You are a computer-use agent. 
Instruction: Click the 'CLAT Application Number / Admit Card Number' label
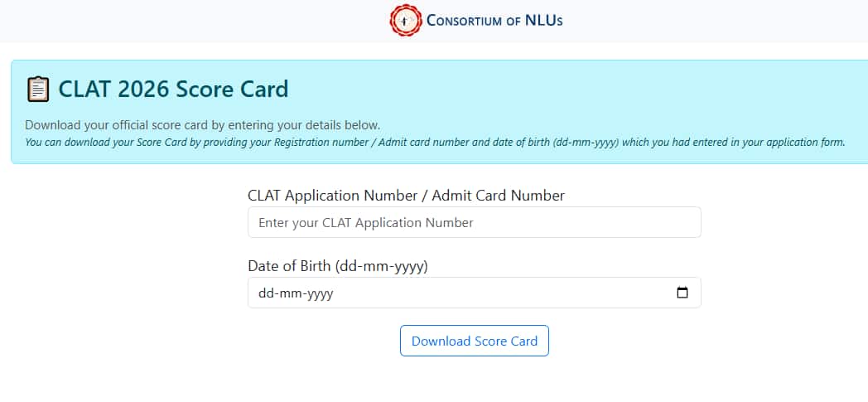pos(406,196)
